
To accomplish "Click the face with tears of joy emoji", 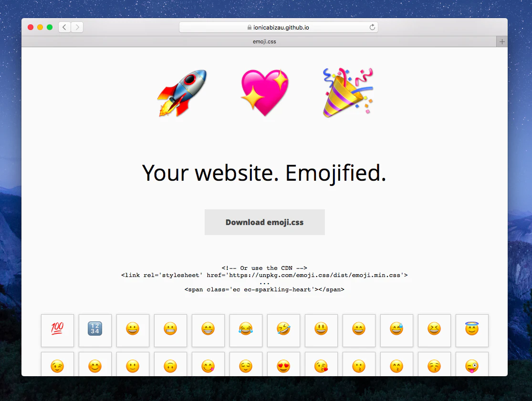I will pos(246,330).
